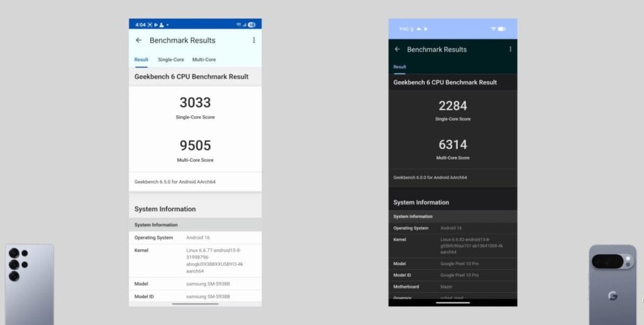Tap the battery icon in the right phone's status bar
This screenshot has width=644, height=325.
pos(502,29)
